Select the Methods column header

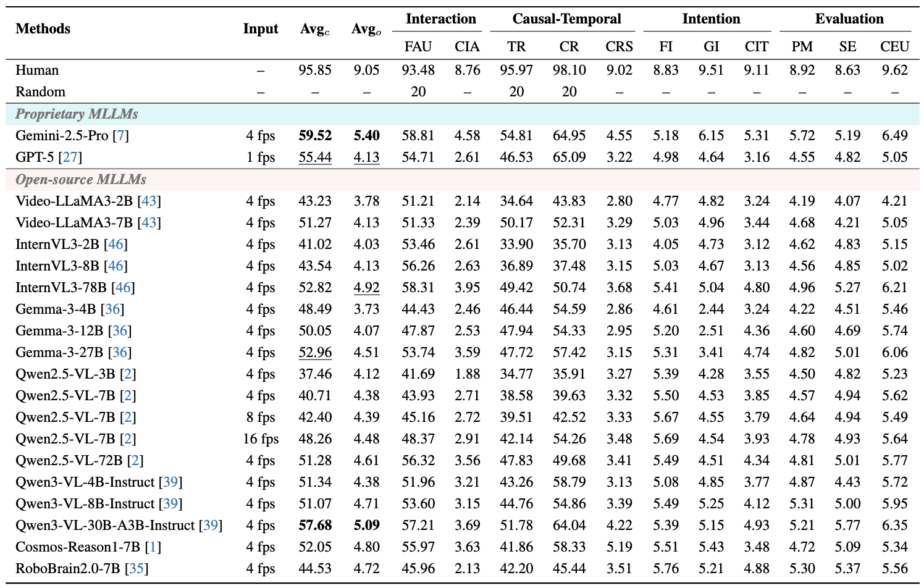(x=43, y=29)
